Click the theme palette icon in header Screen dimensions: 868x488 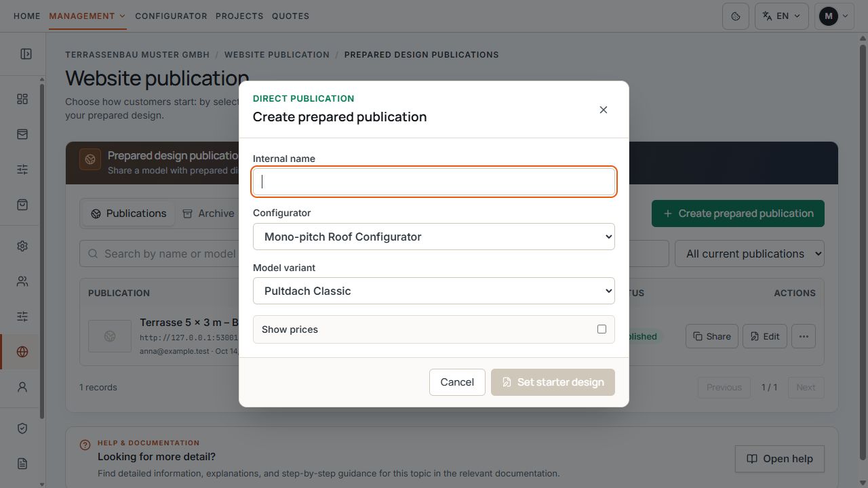coord(736,16)
